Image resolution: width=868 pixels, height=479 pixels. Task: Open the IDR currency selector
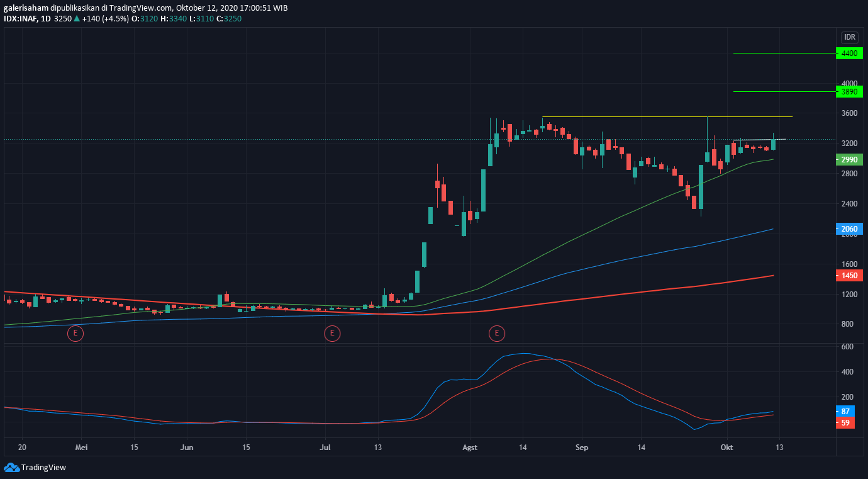coord(850,37)
